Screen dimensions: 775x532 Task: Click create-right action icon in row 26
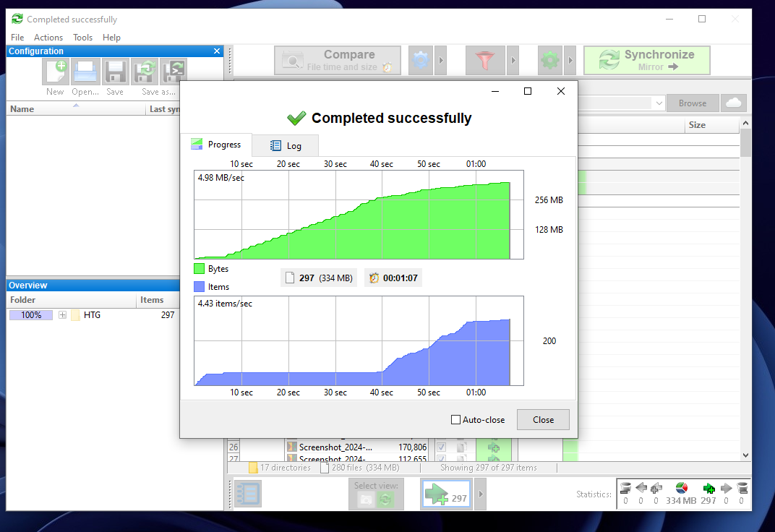tap(493, 447)
